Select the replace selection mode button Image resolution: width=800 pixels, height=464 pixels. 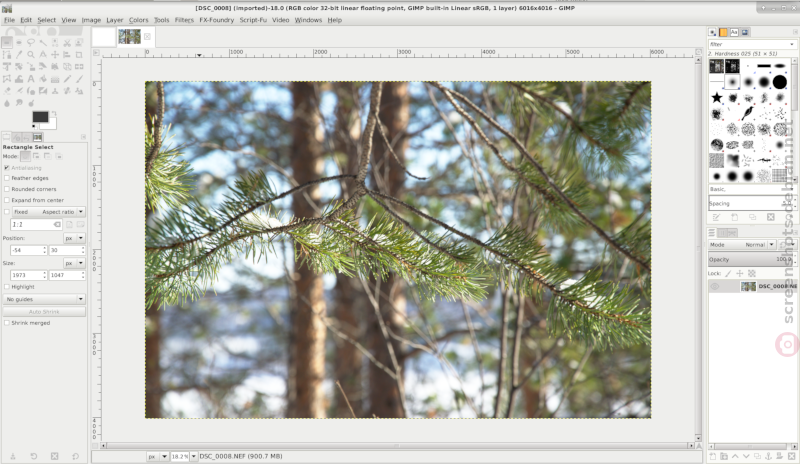pyautogui.click(x=25, y=156)
